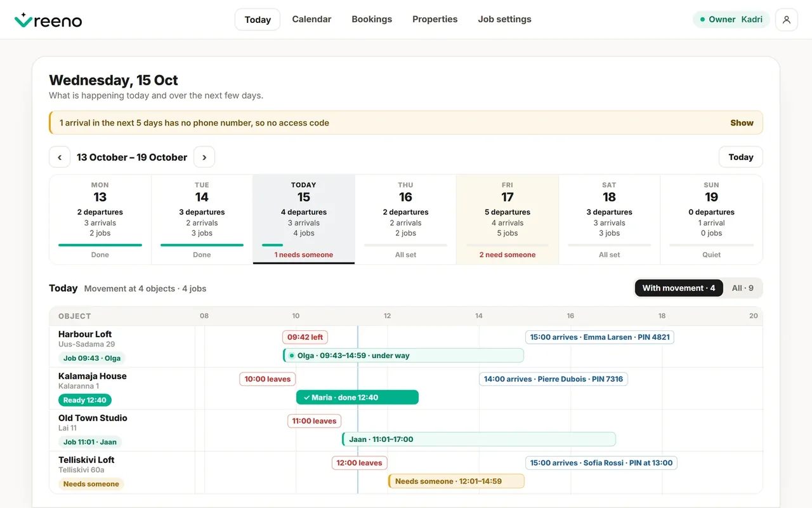Select Today 15 day card
The image size is (812, 508).
[x=304, y=220]
